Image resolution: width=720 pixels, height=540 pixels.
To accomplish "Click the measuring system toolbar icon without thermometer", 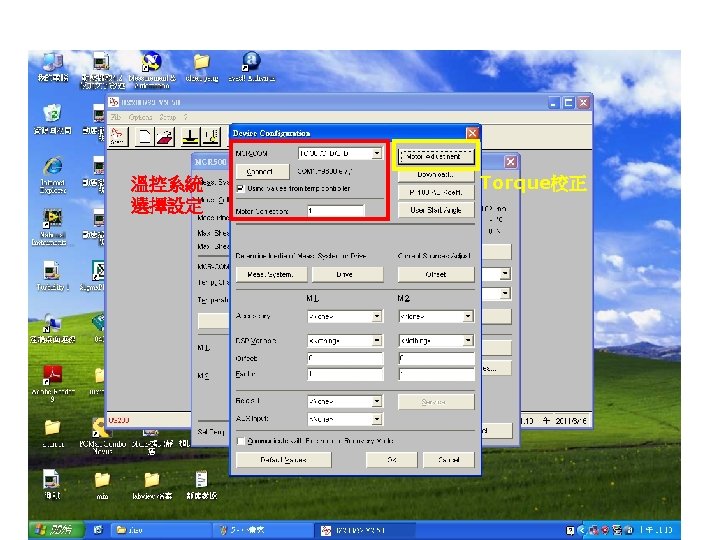I will point(191,137).
